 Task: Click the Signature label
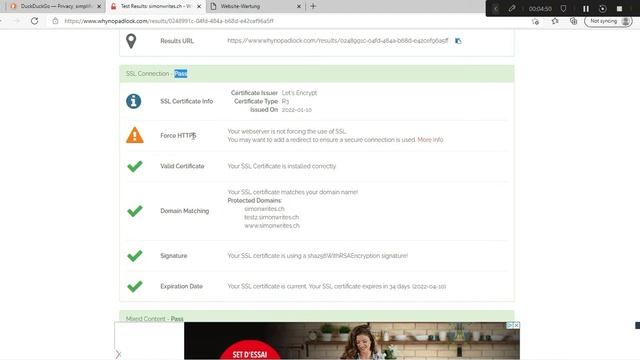point(173,256)
